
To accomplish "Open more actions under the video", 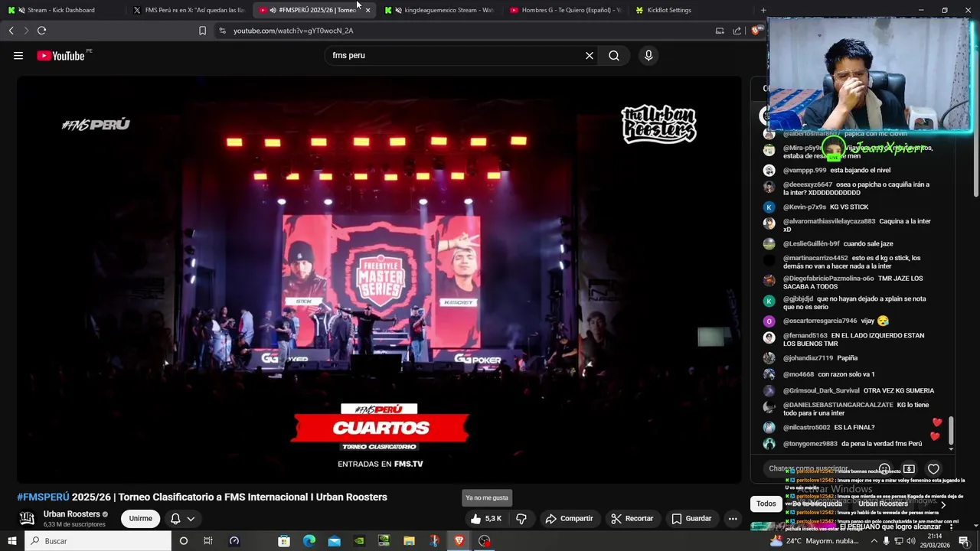I will click(x=733, y=518).
